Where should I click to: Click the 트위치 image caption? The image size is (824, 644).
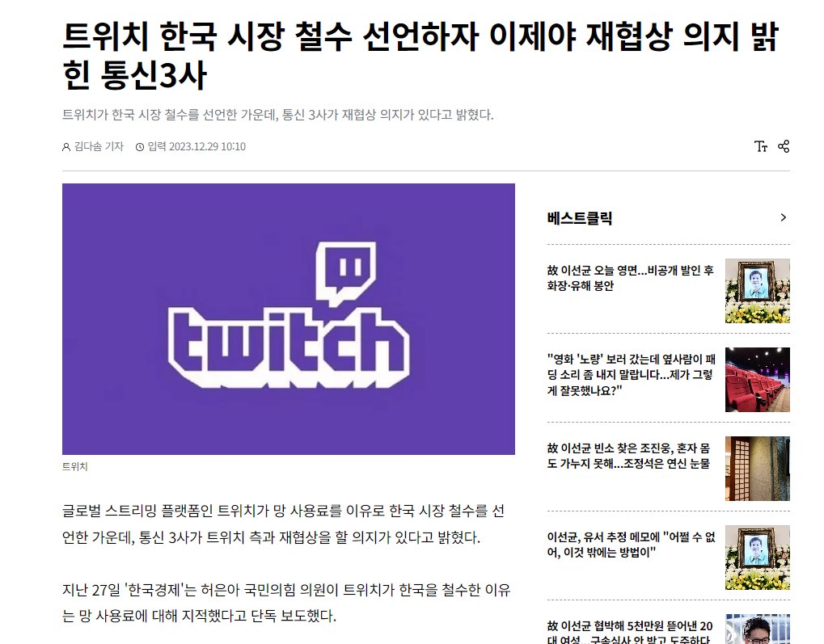pyautogui.click(x=74, y=466)
